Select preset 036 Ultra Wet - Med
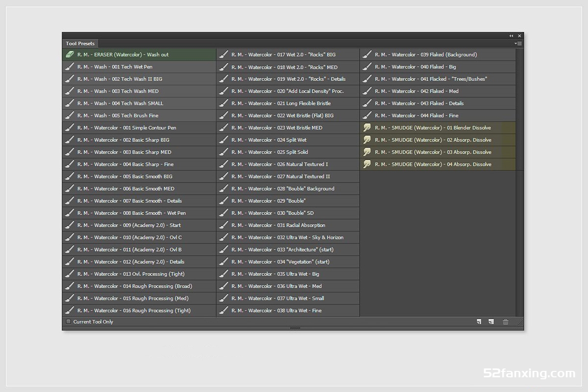The height and width of the screenshot is (392, 588). 288,286
